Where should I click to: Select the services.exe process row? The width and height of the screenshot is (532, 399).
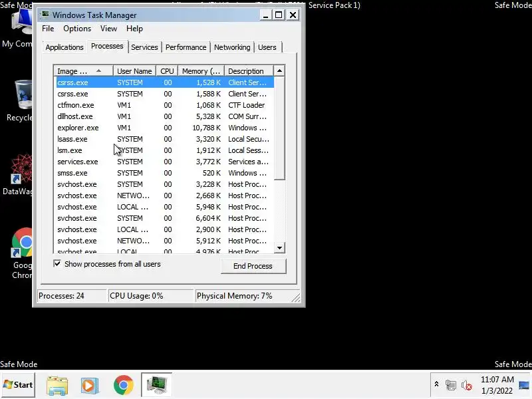(165, 162)
